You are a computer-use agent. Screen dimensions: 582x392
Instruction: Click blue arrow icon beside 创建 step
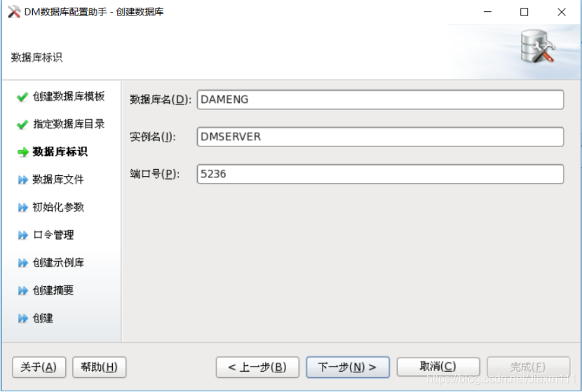[23, 318]
